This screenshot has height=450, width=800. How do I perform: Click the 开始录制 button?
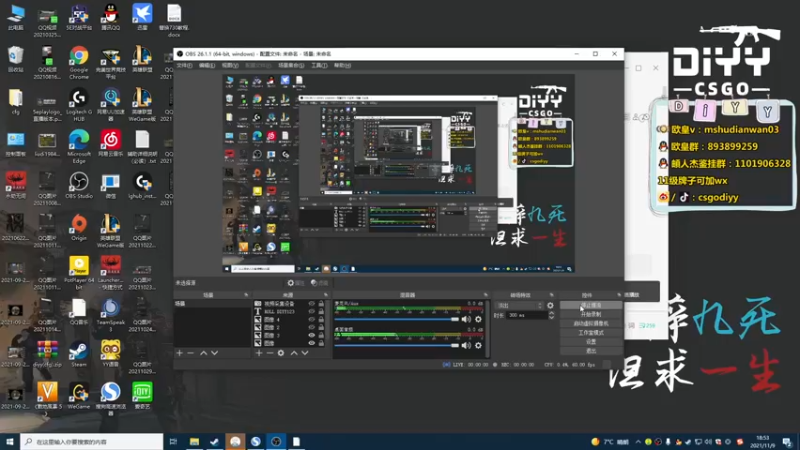pos(591,314)
